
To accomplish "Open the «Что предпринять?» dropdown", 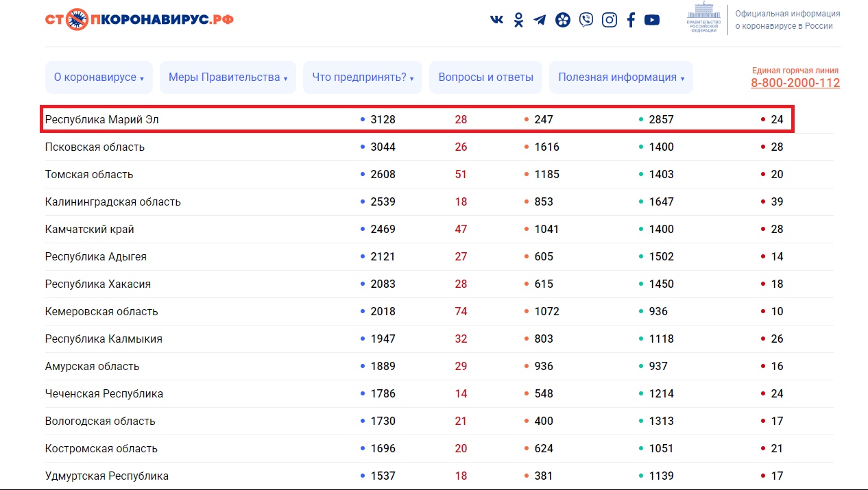I will (x=363, y=77).
